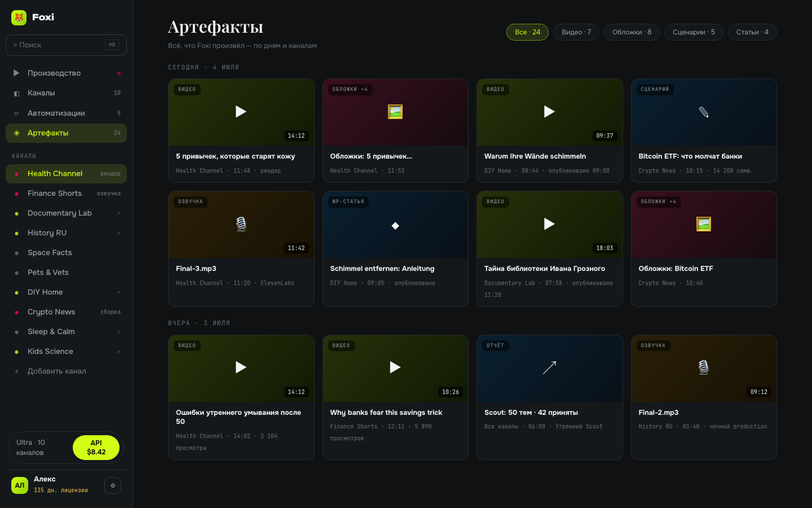This screenshot has width=812, height=508.
Task: Go to Автоматизации
Action: click(x=66, y=113)
